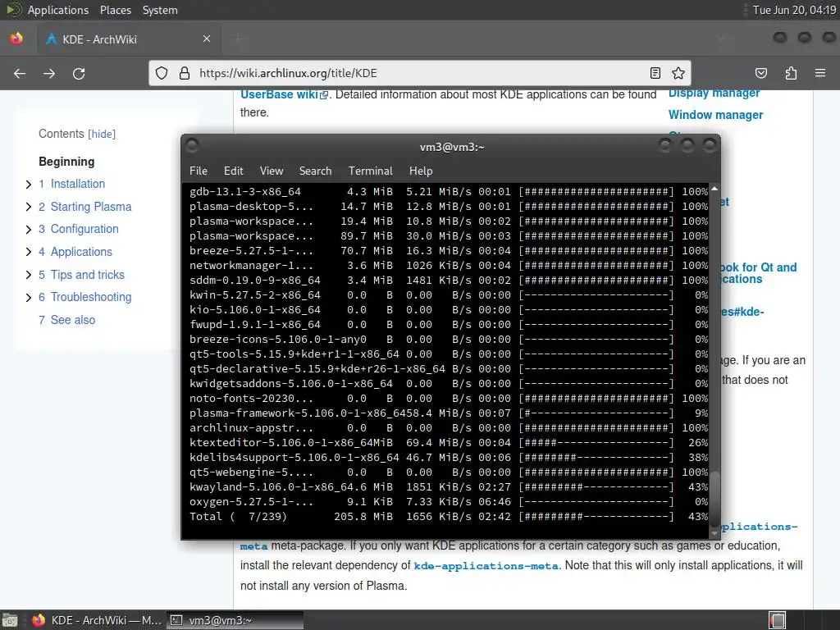Click the plasma-framework download row text
The width and height of the screenshot is (840, 630).
(x=449, y=413)
